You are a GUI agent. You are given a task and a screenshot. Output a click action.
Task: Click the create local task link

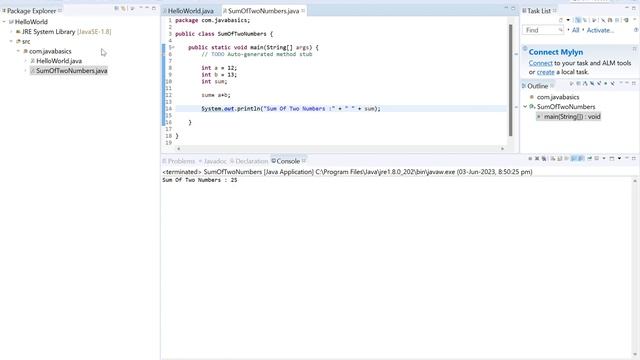click(545, 72)
